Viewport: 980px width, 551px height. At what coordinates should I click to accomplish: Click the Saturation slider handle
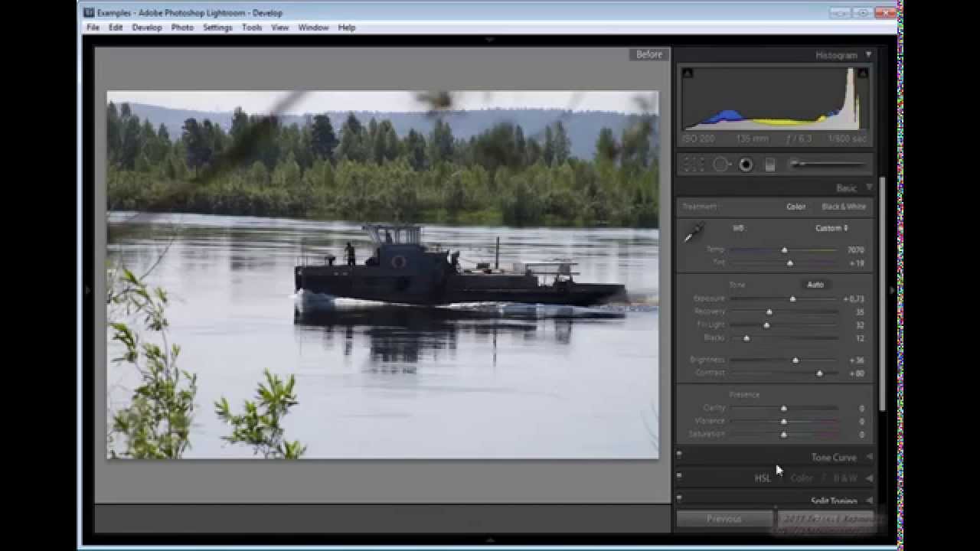tap(783, 435)
